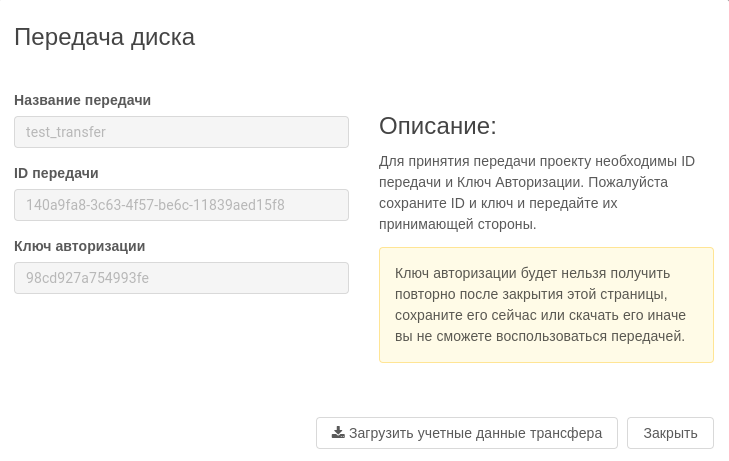Image resolution: width=729 pixels, height=461 pixels.
Task: Click the yellow warning box about the authorization key
Action: (546, 305)
